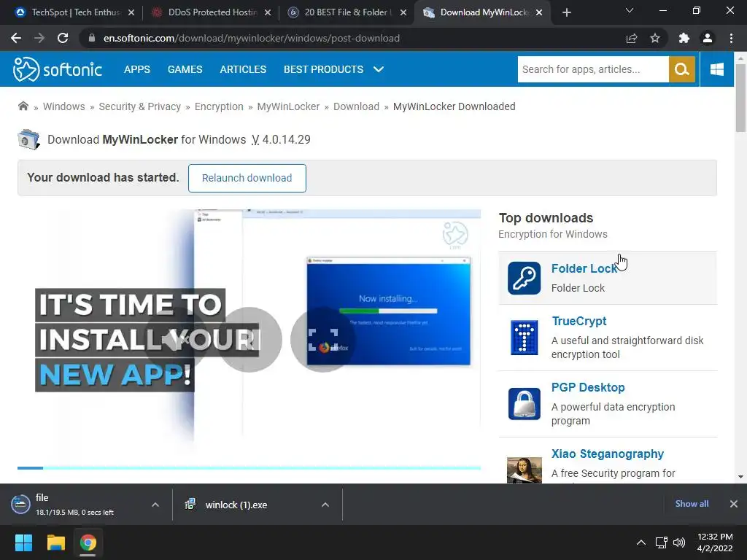Open the Windows Start menu
The height and width of the screenshot is (560, 747).
pyautogui.click(x=23, y=542)
